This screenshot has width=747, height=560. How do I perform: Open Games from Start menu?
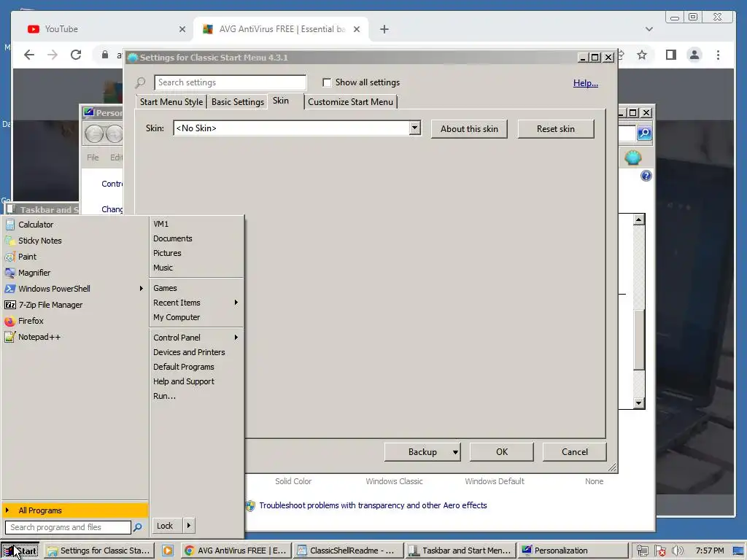click(x=196, y=288)
